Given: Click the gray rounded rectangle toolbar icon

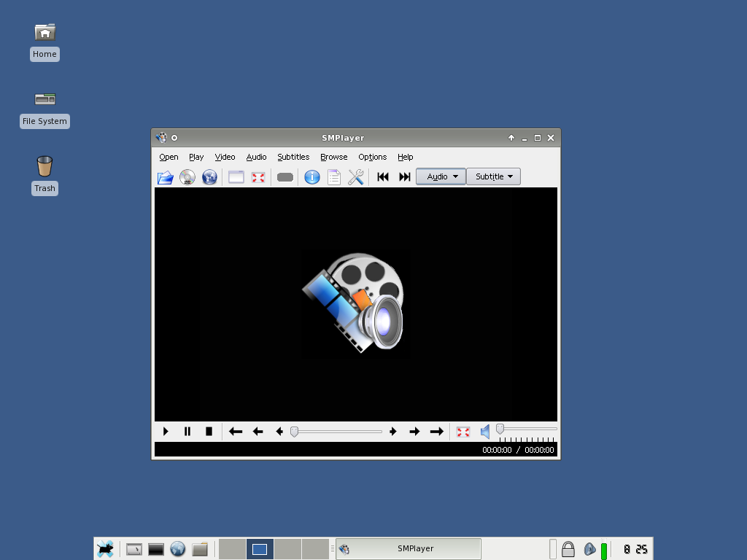Looking at the screenshot, I should pyautogui.click(x=285, y=177).
